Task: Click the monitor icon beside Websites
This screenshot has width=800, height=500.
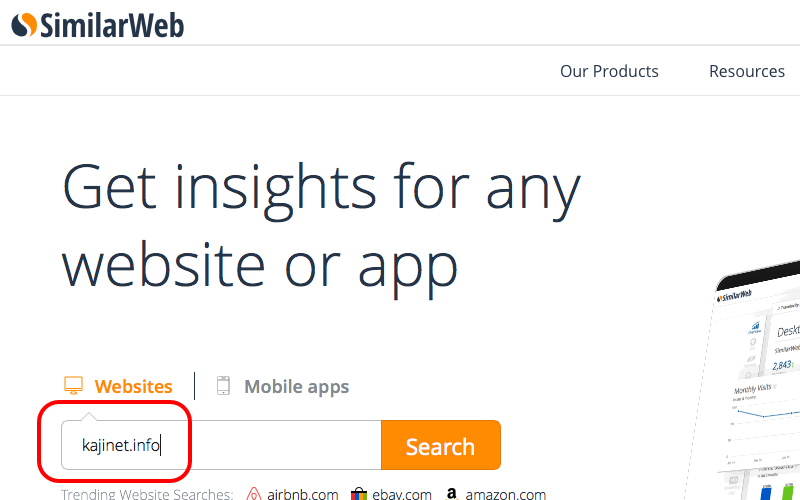Action: pyautogui.click(x=72, y=386)
